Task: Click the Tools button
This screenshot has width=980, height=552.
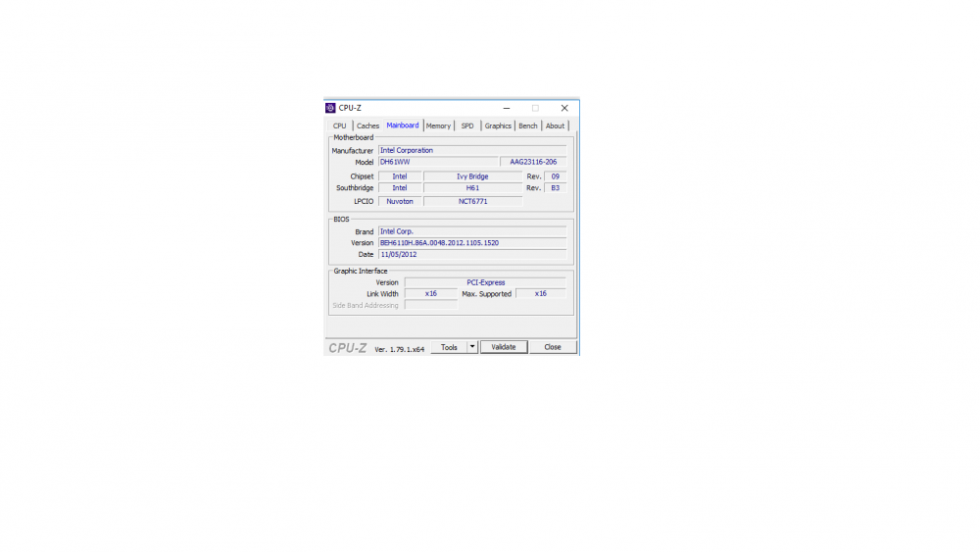Action: [449, 348]
